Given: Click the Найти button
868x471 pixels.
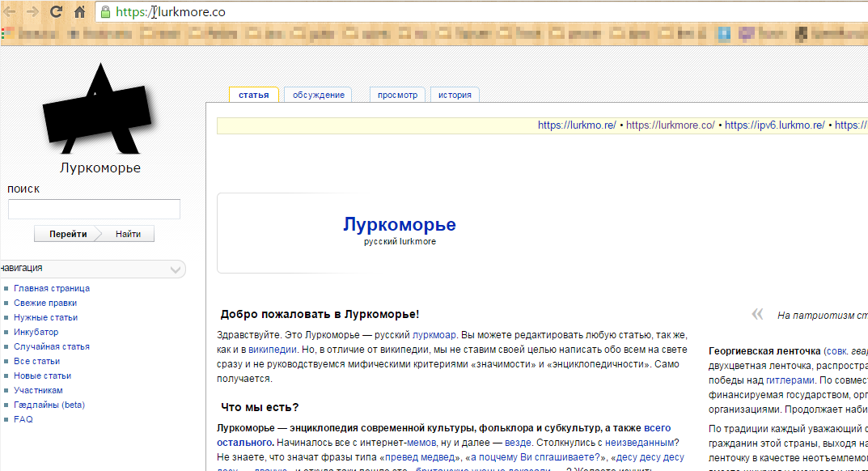Looking at the screenshot, I should coord(128,234).
